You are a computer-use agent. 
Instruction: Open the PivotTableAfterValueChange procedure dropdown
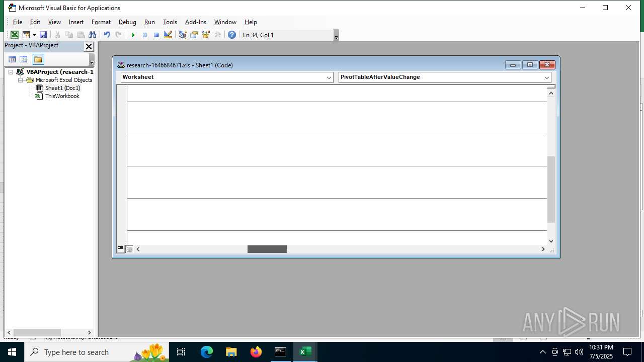546,77
